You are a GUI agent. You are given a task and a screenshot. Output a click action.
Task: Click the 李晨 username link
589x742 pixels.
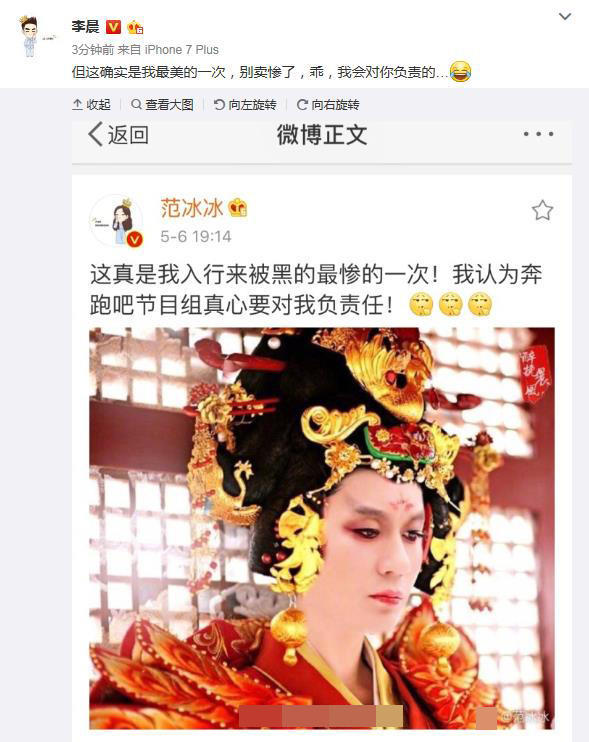(x=86, y=26)
